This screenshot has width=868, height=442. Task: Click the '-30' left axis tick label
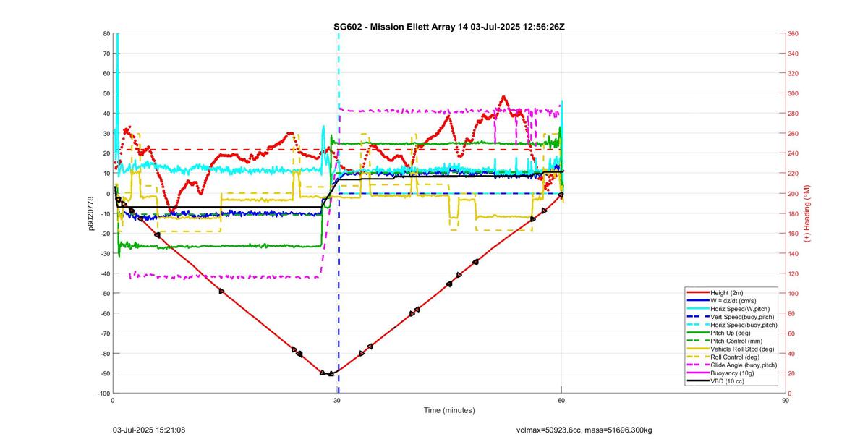coord(104,253)
